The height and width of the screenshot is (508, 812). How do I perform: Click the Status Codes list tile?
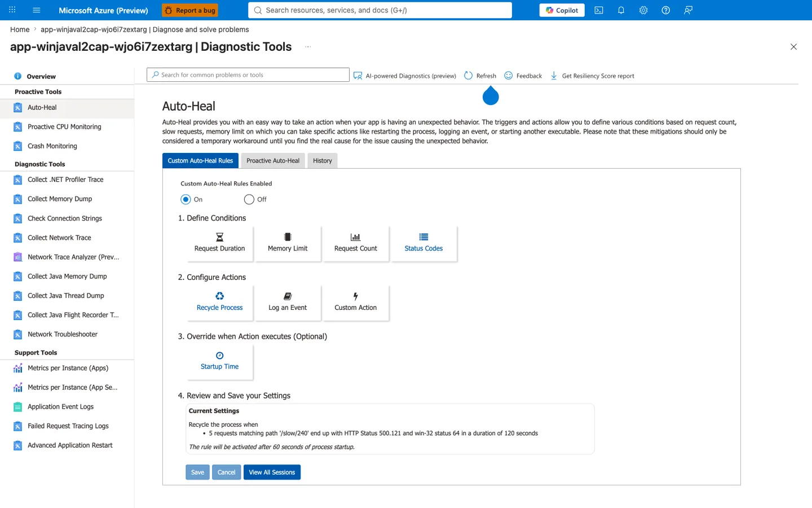pyautogui.click(x=423, y=243)
